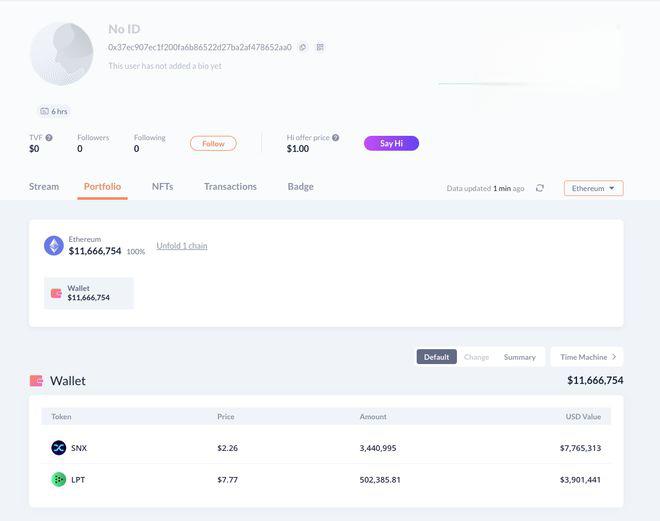660x521 pixels.
Task: Open the NFTs tab
Action: pos(162,186)
